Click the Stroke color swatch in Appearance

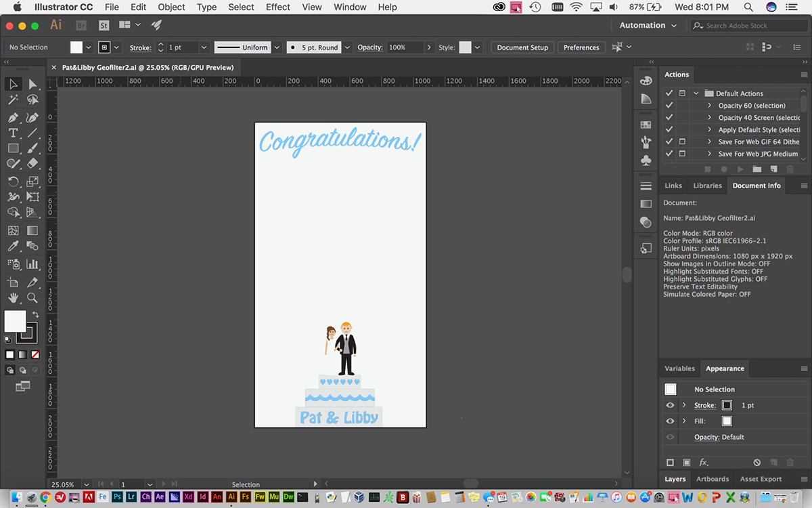[x=727, y=405]
